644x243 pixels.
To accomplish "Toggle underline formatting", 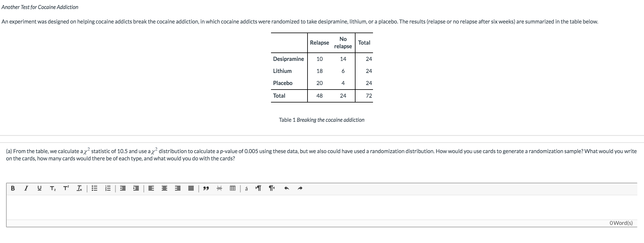I will coord(40,188).
